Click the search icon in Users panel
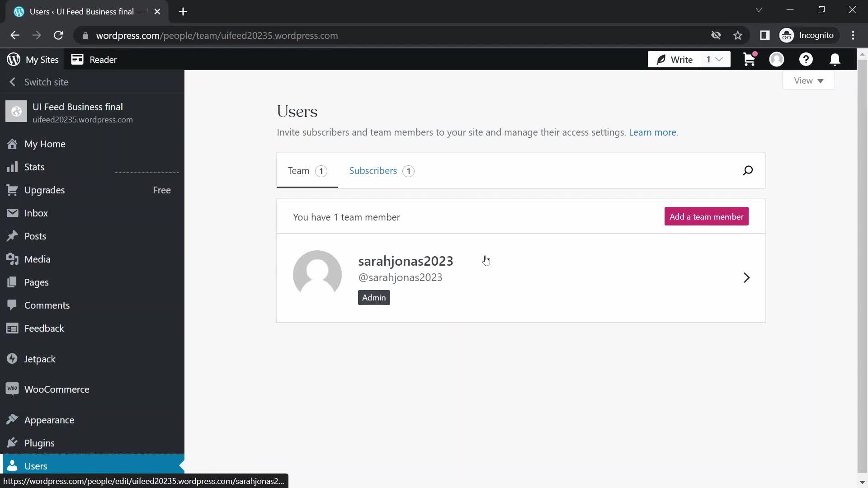 pyautogui.click(x=748, y=170)
